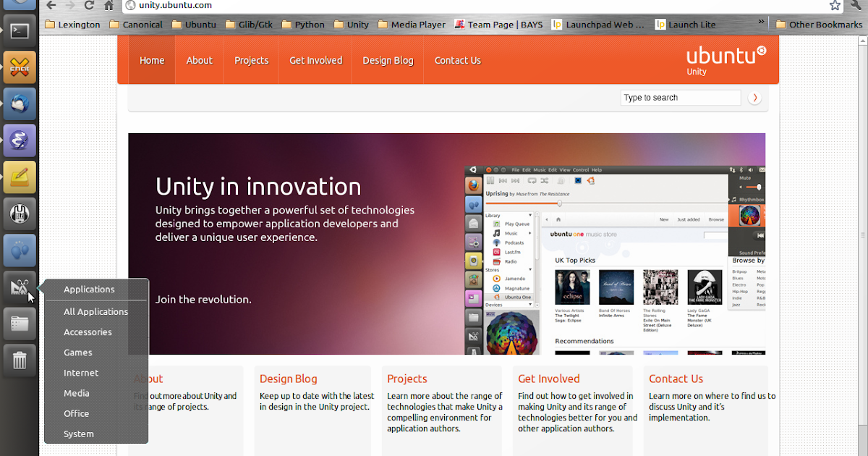Viewport: 868px width, 456px height.
Task: Open the Python bookmarks folder
Action: tap(303, 24)
